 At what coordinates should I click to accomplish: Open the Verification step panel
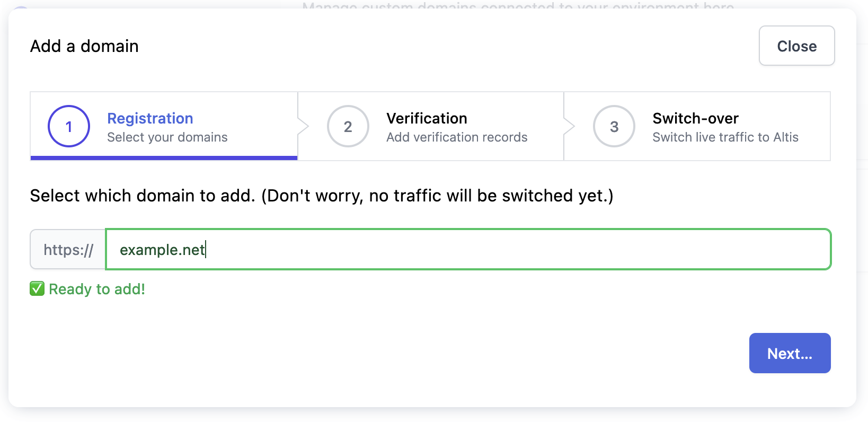click(x=430, y=126)
